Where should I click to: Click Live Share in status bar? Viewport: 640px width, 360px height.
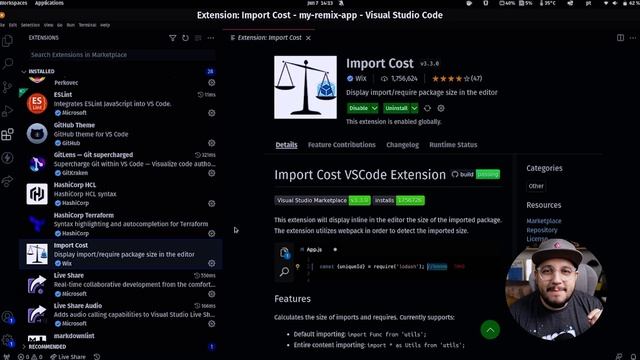(x=68, y=356)
